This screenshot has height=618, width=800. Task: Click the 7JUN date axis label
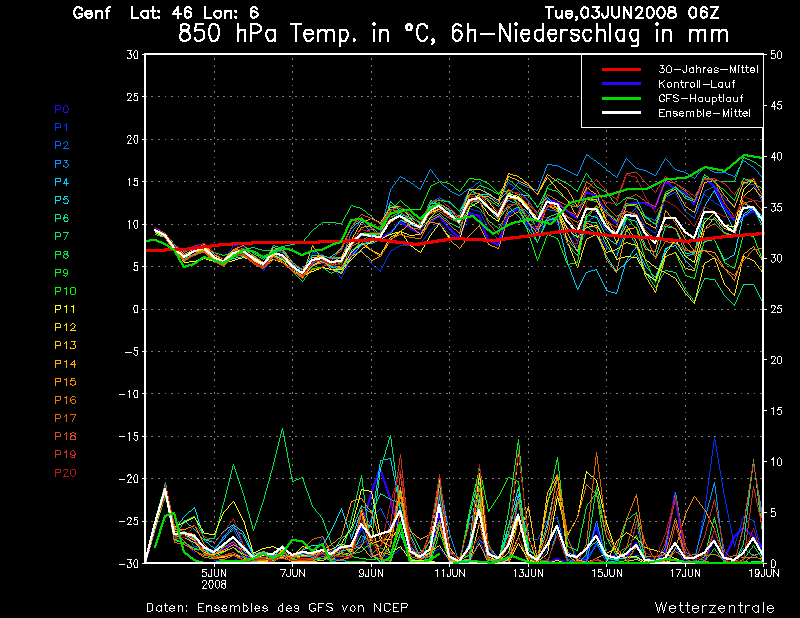pyautogui.click(x=293, y=573)
